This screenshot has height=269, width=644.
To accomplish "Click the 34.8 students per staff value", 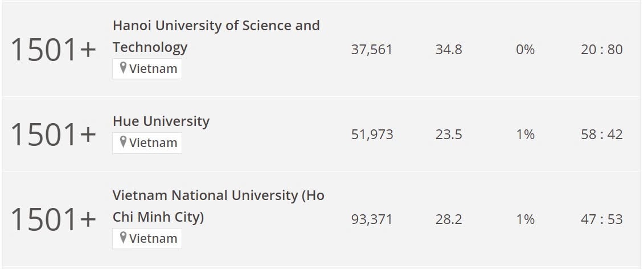I will [449, 50].
